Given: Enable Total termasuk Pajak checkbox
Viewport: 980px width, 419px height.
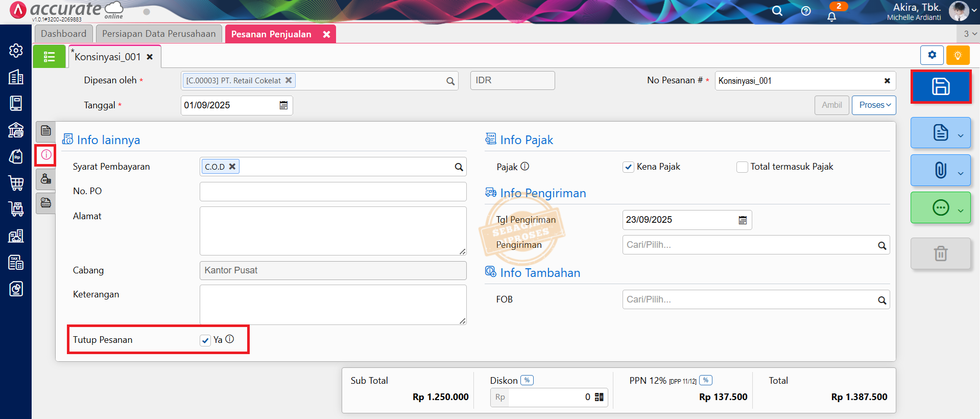Looking at the screenshot, I should [742, 167].
